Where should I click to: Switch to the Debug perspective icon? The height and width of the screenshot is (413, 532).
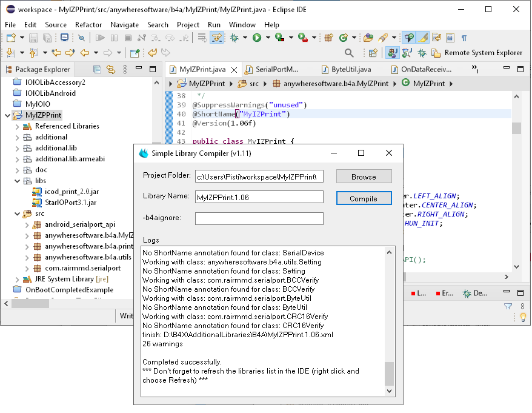click(x=422, y=53)
